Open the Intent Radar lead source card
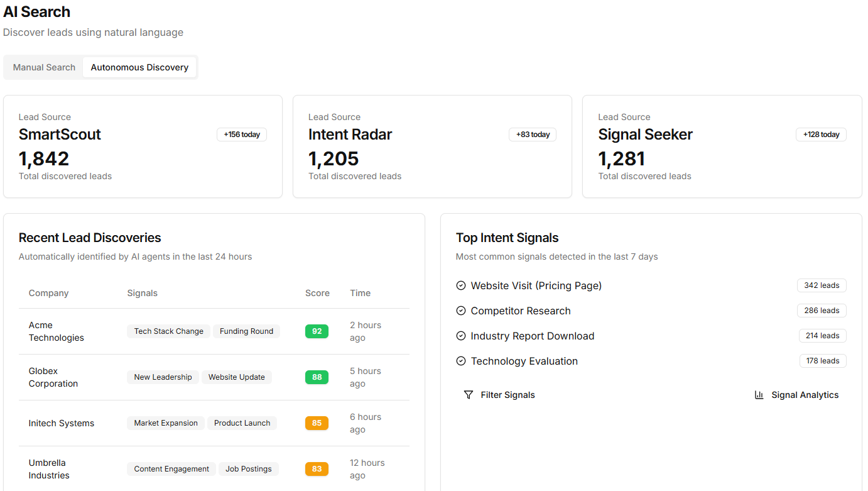This screenshot has height=491, width=868. point(432,146)
